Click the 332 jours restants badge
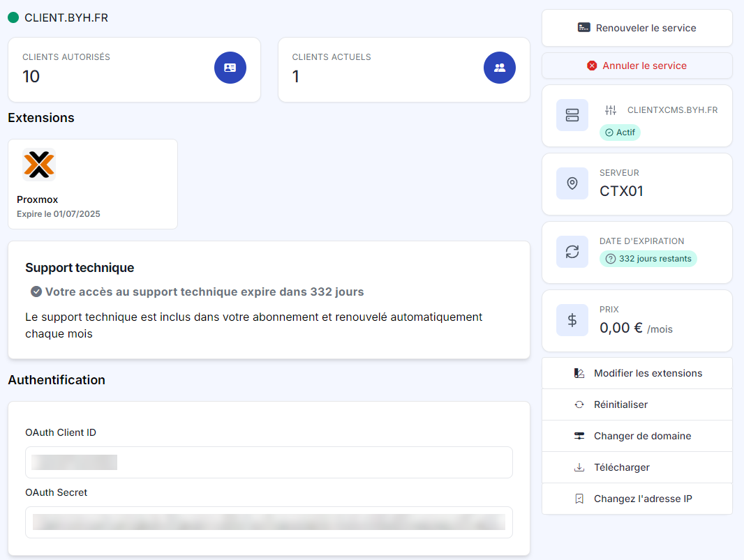Viewport: 744px width, 560px height. tap(648, 259)
